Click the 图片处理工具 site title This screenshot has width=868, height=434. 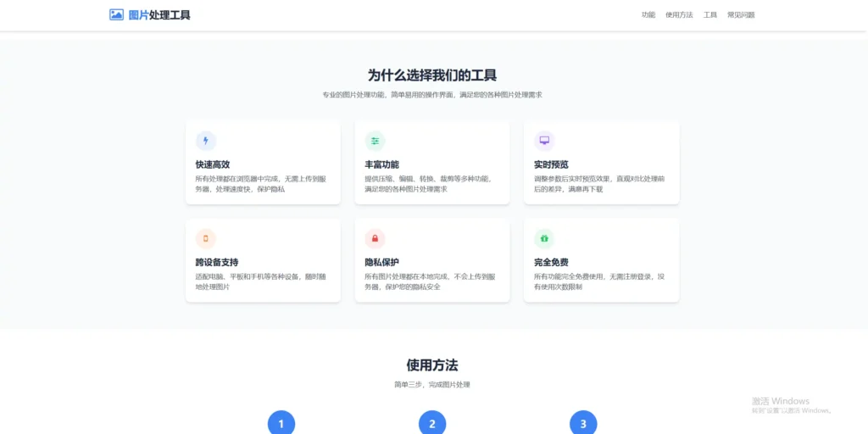click(159, 15)
